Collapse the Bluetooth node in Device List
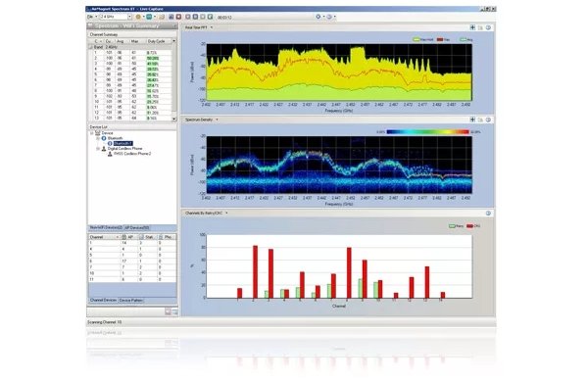This screenshot has height=382, width=588. click(x=98, y=139)
